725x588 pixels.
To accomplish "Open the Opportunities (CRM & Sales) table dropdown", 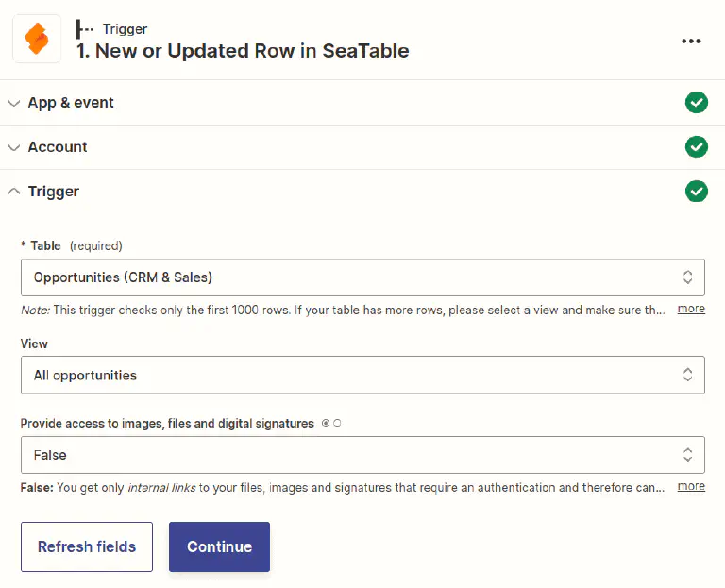I will click(349, 277).
